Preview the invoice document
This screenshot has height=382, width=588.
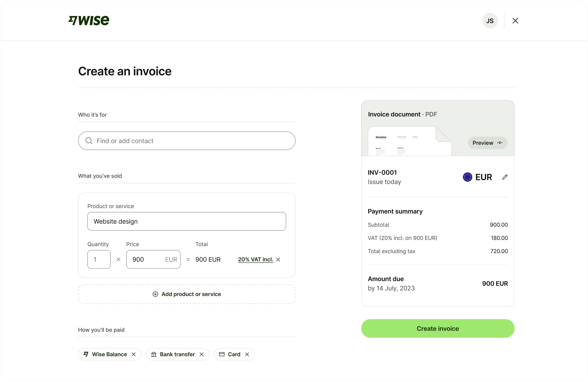[487, 143]
